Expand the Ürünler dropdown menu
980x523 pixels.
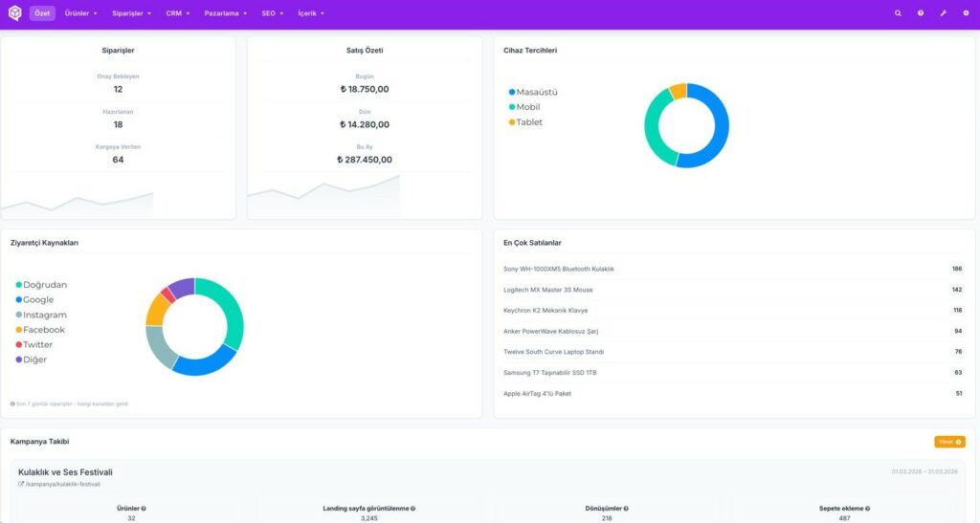point(80,13)
